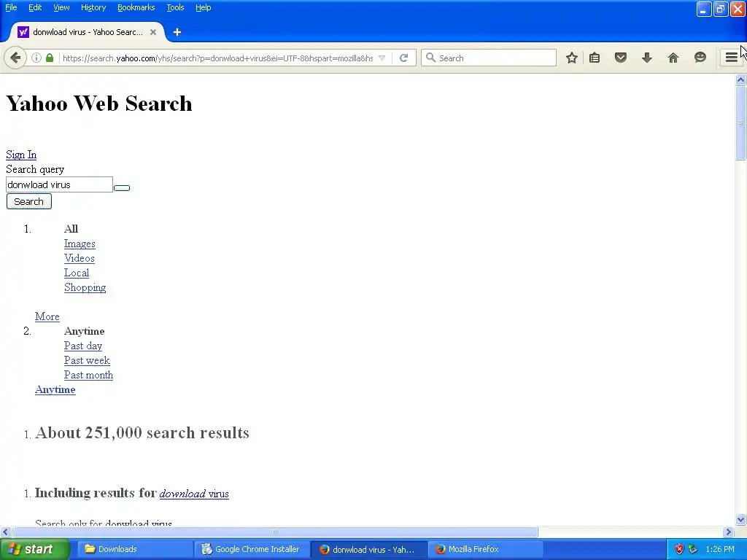Click the horizontal scrollbar left arrow

pos(5,532)
